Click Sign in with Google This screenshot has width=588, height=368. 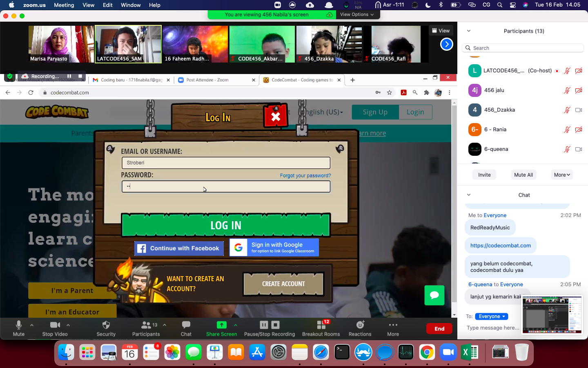(274, 247)
